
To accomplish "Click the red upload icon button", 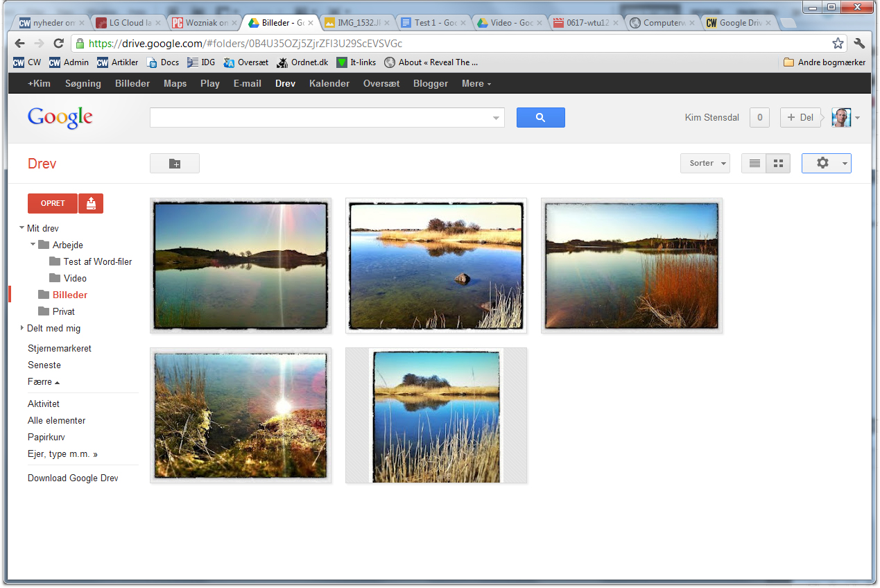I will coord(91,203).
